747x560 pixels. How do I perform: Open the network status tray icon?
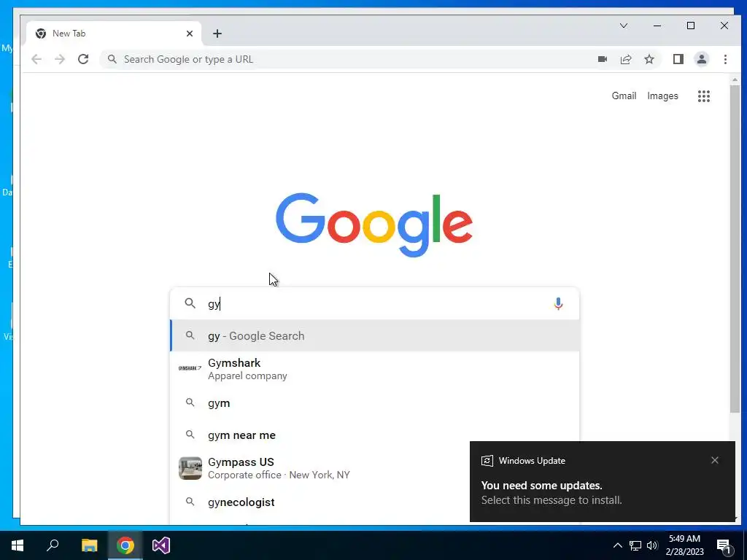tap(635, 545)
